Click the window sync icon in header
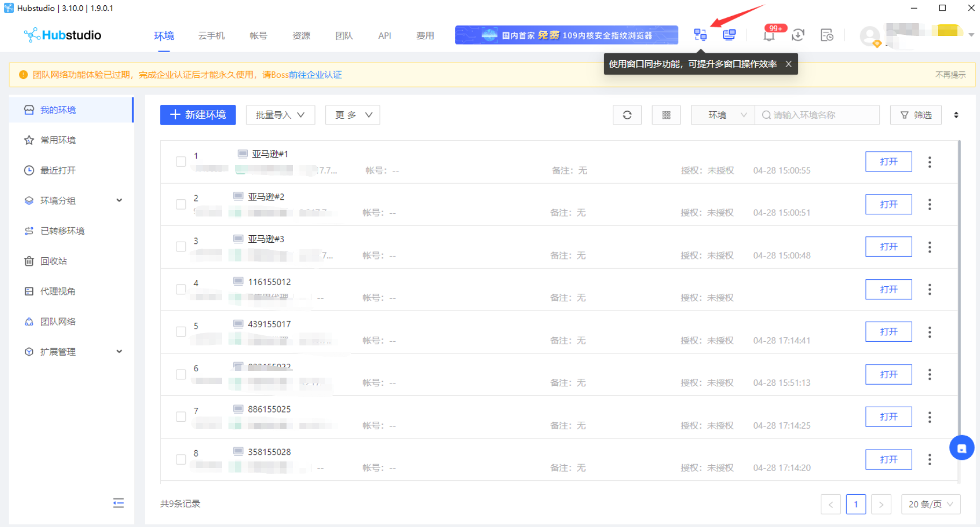Screen dimensions: 980x527 [x=700, y=35]
